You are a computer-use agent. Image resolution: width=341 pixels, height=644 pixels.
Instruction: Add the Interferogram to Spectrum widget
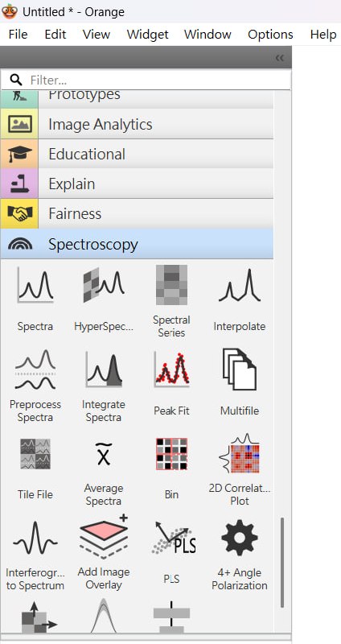35,555
